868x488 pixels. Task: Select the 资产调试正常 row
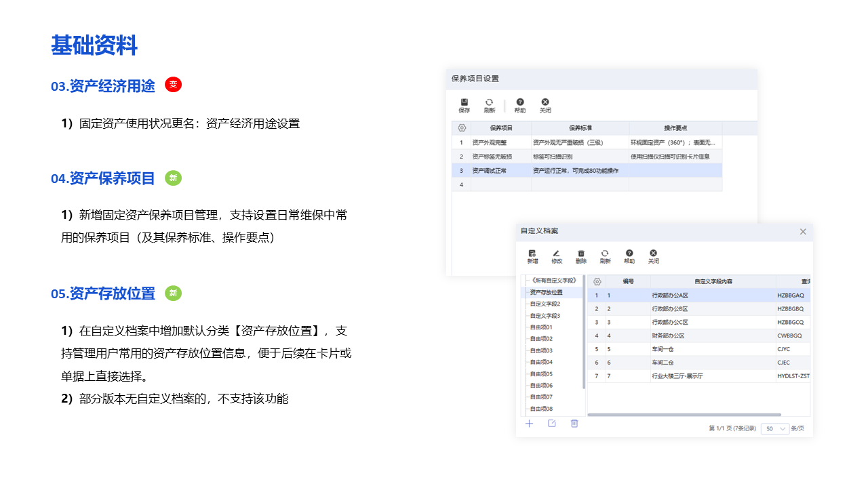pos(488,171)
